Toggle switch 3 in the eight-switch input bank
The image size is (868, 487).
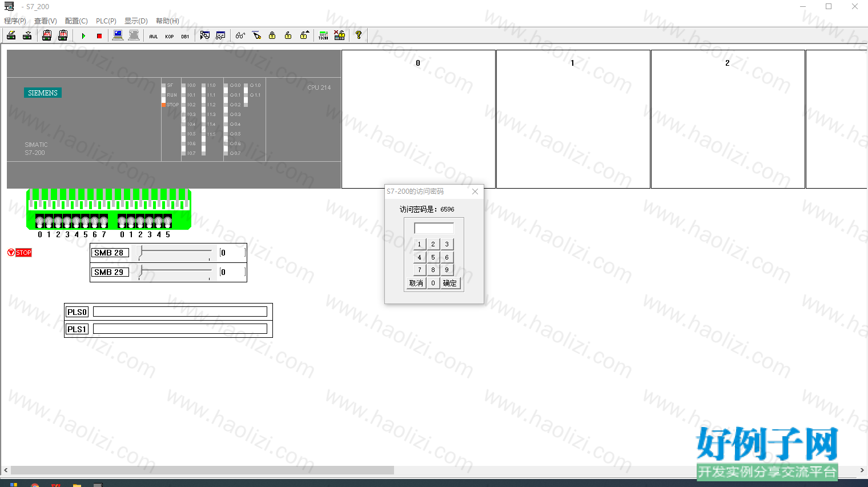coord(67,221)
